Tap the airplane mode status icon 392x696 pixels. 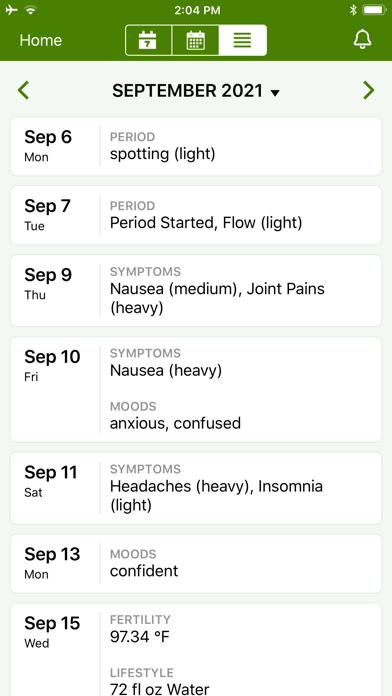pyautogui.click(x=12, y=10)
